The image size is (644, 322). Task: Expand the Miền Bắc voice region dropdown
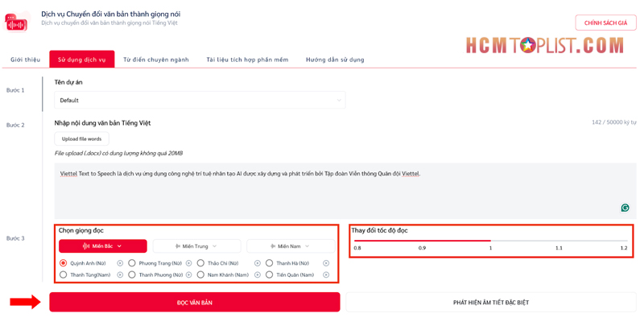click(x=103, y=246)
